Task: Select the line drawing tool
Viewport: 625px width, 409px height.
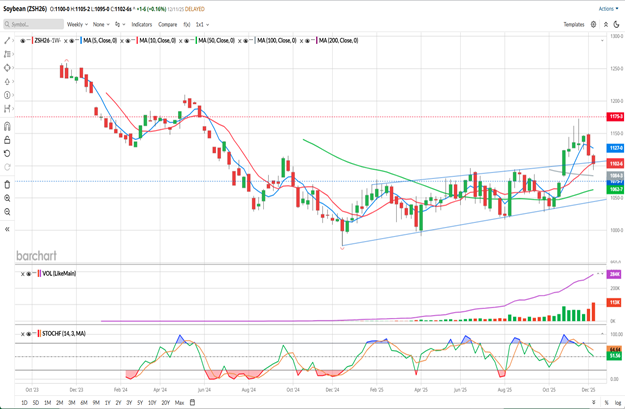Action: point(7,40)
